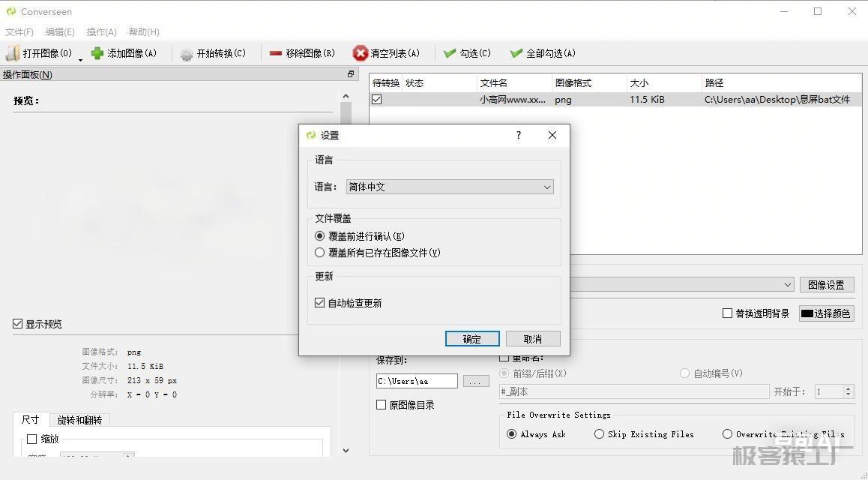Screen dimensions: 868x480
Task: Start conversion with the 开始转换 gear icon
Action: (x=187, y=54)
